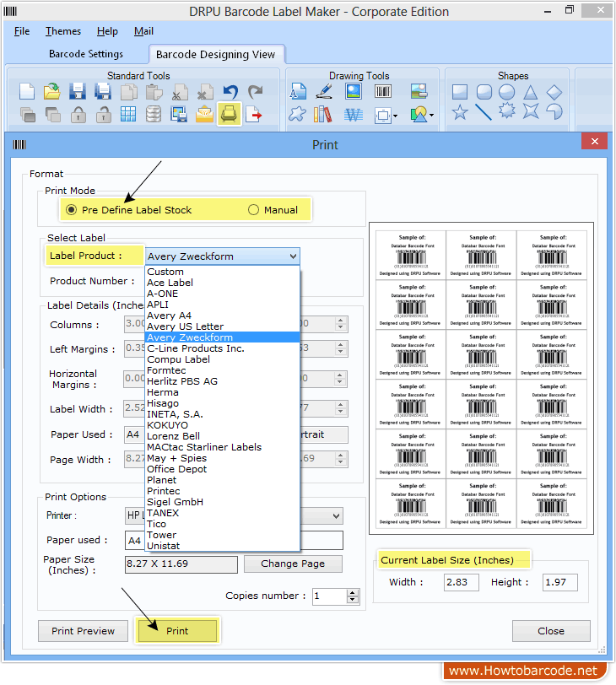616x685 pixels.
Task: Choose the Diamond shape
Action: pyautogui.click(x=554, y=92)
